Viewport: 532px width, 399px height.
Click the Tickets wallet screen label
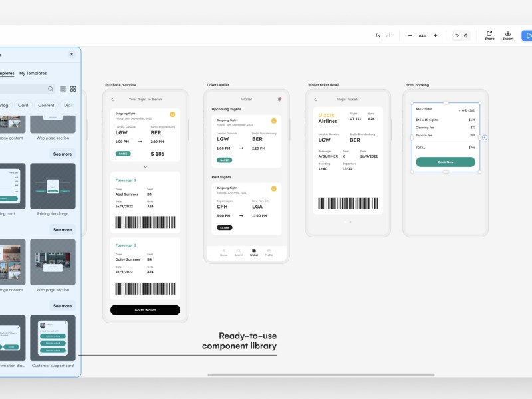218,85
